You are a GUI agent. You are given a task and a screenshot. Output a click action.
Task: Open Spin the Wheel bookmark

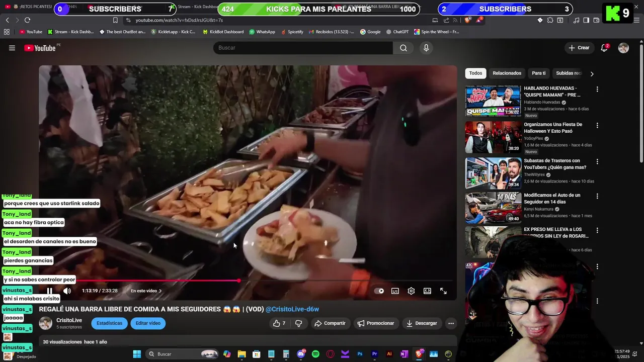437,32
